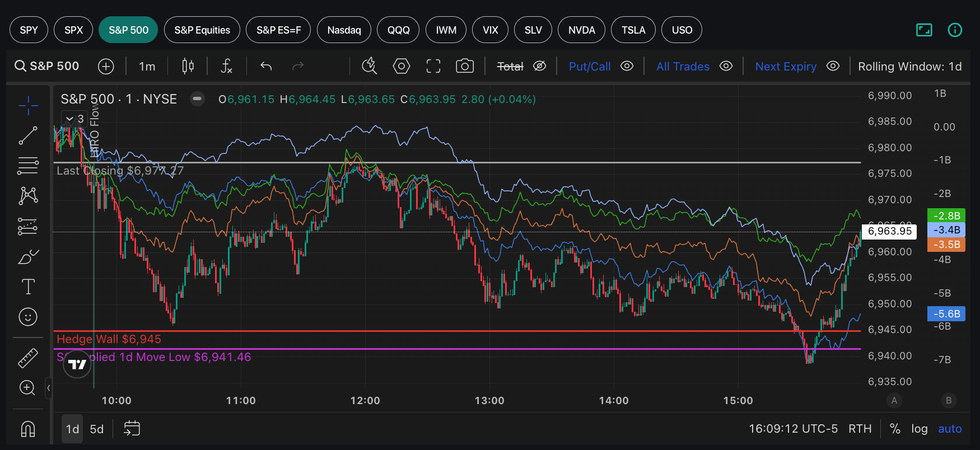
Task: Open chart settings hexagon icon
Action: point(402,67)
